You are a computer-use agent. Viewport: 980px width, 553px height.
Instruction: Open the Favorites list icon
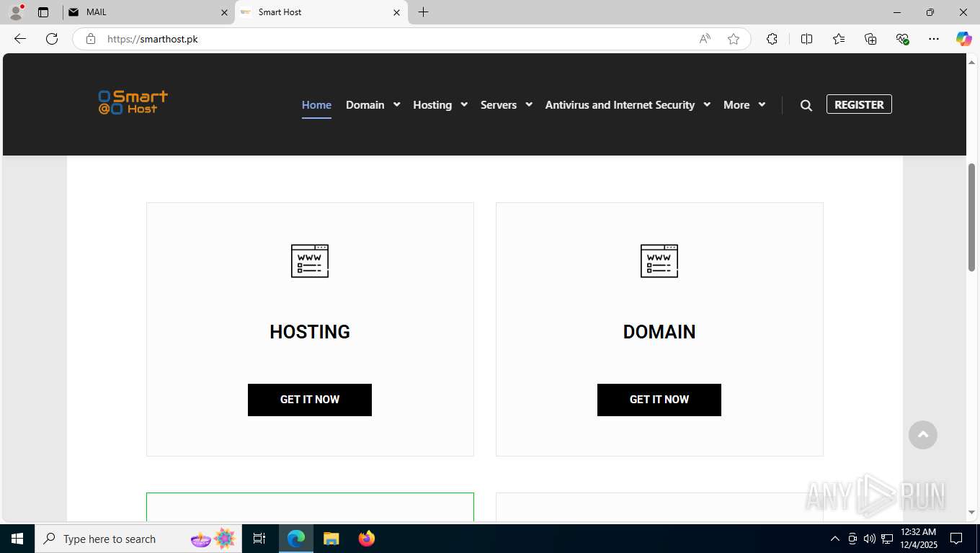coord(839,39)
